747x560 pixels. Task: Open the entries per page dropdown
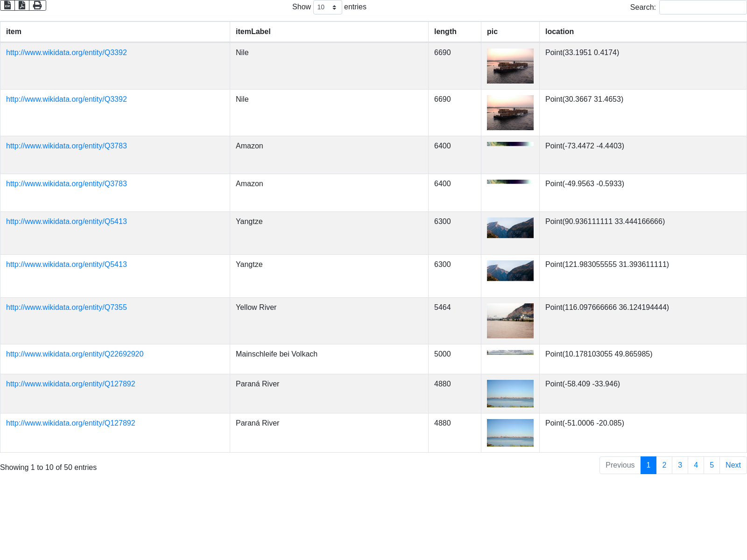coord(327,7)
